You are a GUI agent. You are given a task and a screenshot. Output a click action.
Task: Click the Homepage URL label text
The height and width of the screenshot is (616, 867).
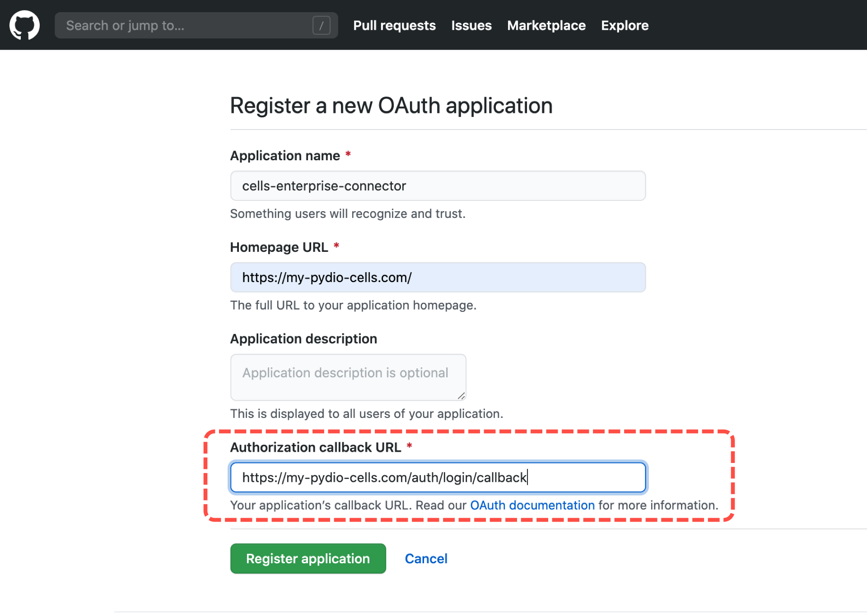[279, 247]
